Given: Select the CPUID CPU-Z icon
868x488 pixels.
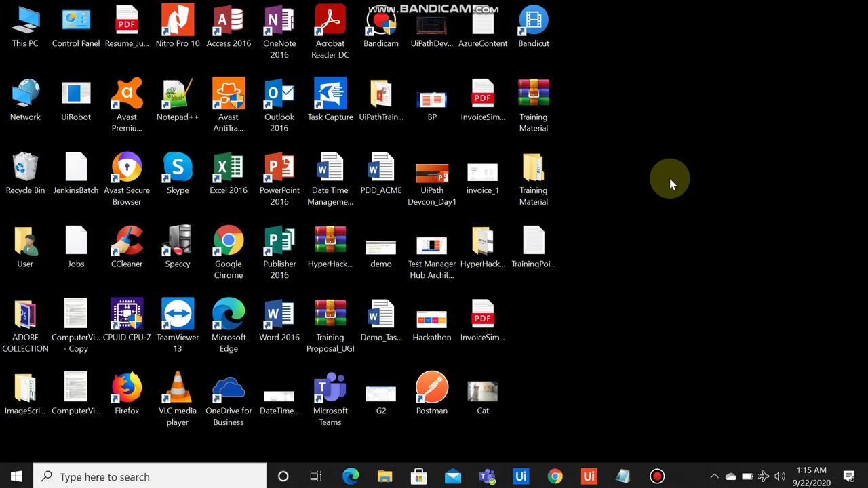Looking at the screenshot, I should tap(127, 321).
